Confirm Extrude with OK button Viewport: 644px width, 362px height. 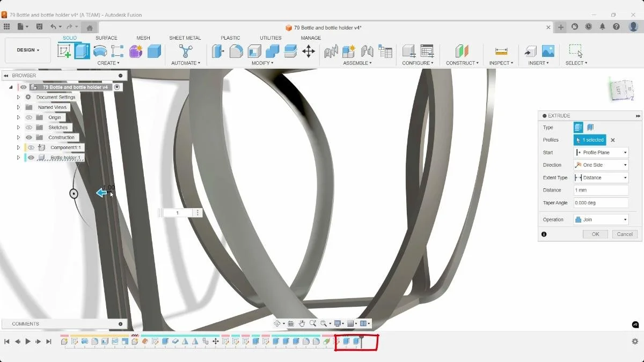(x=595, y=234)
